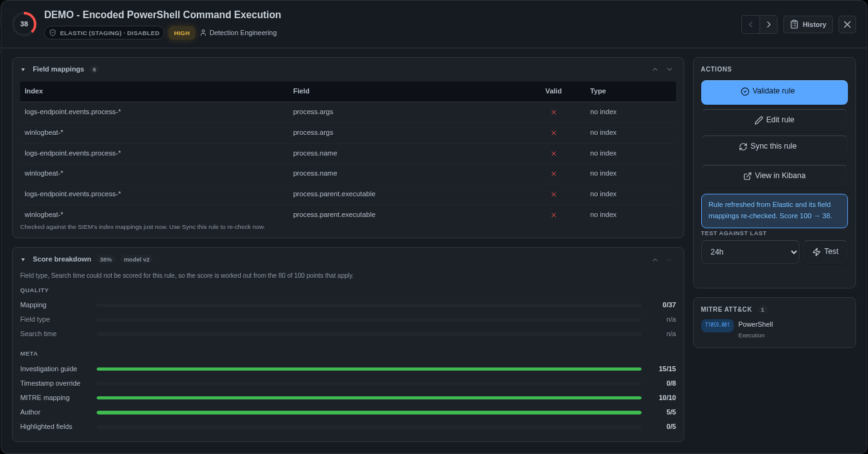Click the Type column header
Viewport: 868px width, 454px height.
point(598,91)
